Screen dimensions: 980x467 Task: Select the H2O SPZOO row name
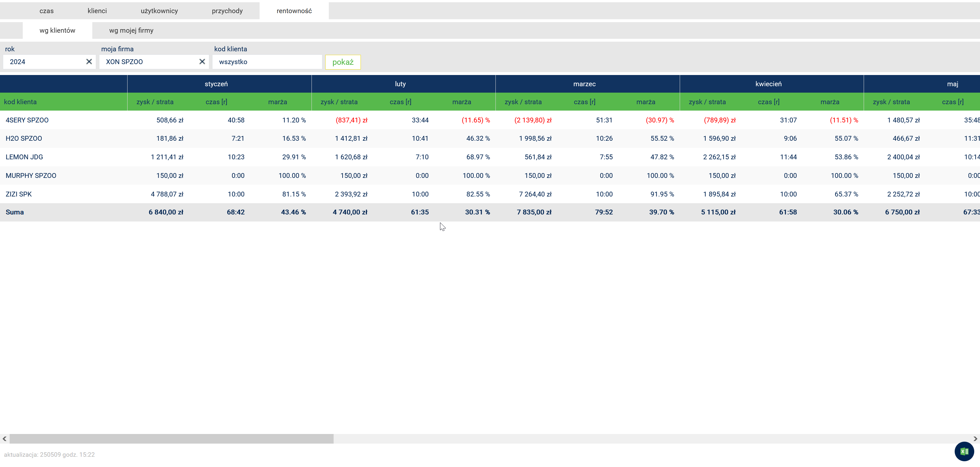[x=24, y=138]
